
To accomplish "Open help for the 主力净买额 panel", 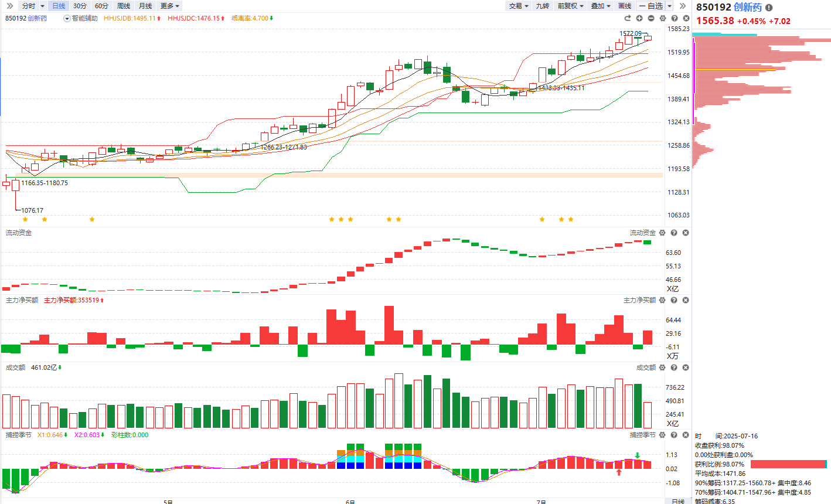I will click(674, 300).
